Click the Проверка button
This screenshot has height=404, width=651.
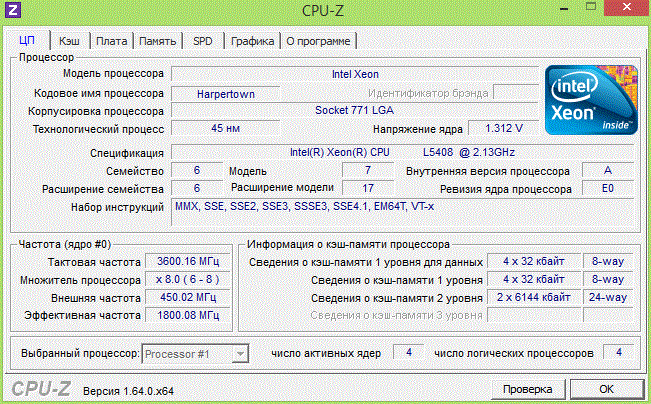click(528, 389)
